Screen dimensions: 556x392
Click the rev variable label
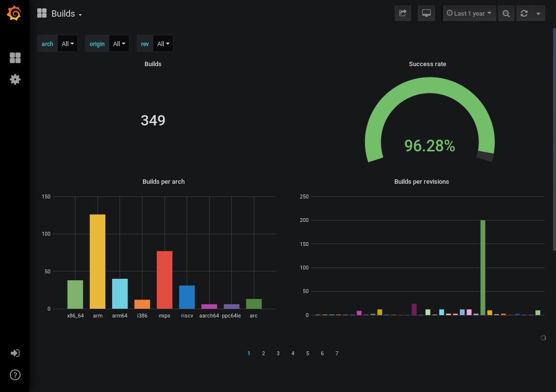click(145, 44)
